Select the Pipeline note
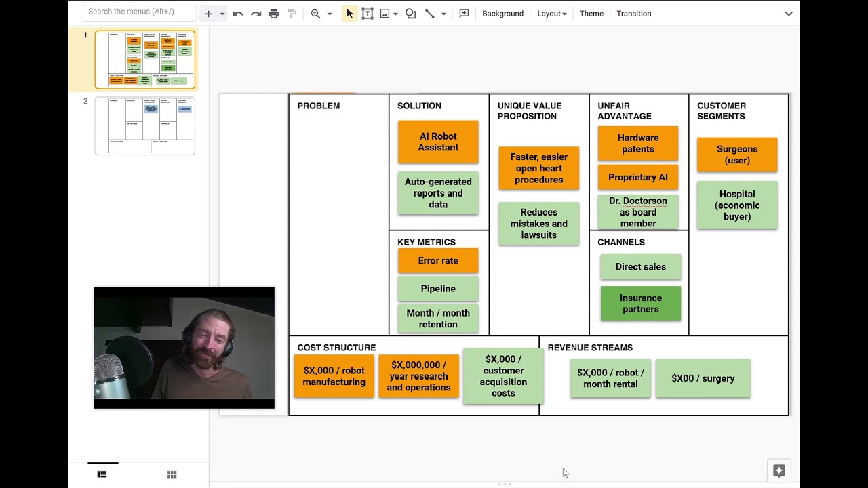This screenshot has width=868, height=488. point(438,289)
